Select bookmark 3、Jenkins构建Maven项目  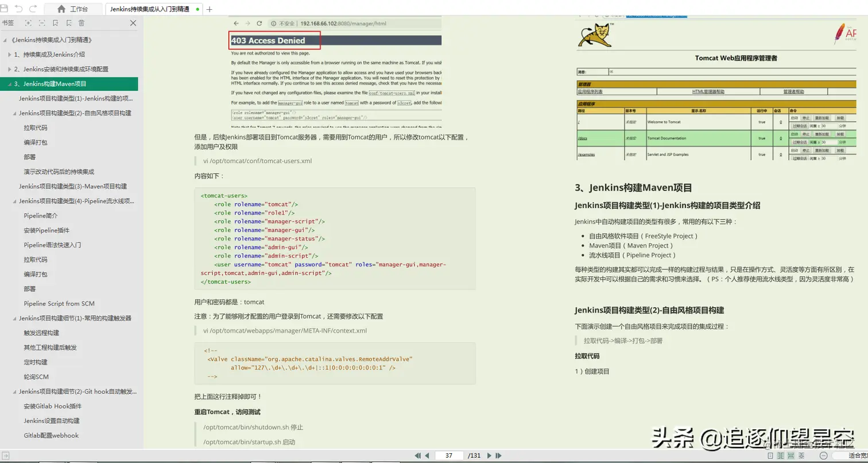pyautogui.click(x=69, y=84)
